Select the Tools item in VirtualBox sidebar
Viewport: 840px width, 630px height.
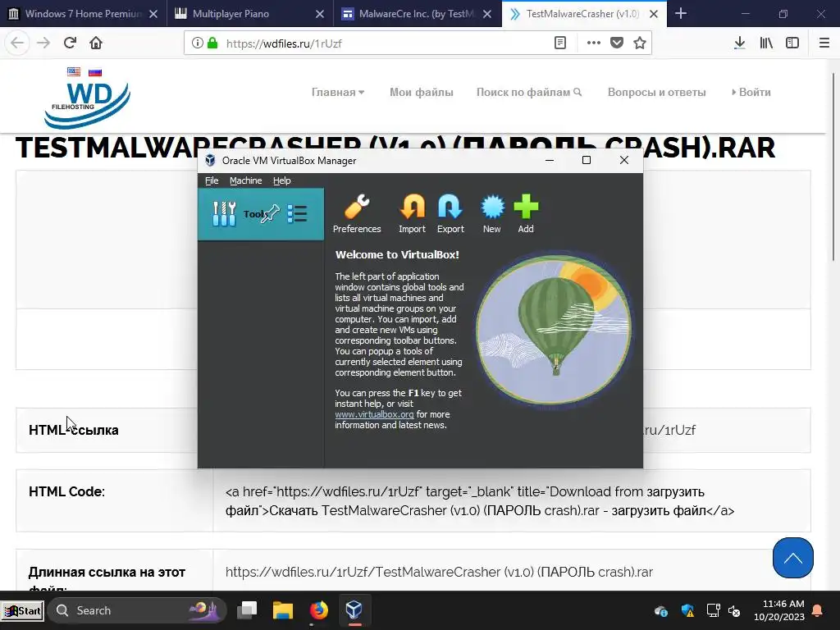point(261,214)
